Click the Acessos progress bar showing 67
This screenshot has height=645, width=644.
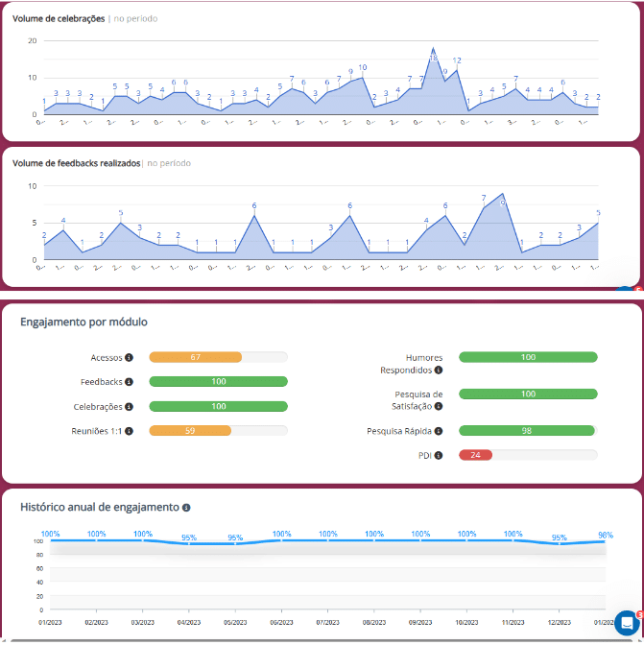click(x=219, y=357)
